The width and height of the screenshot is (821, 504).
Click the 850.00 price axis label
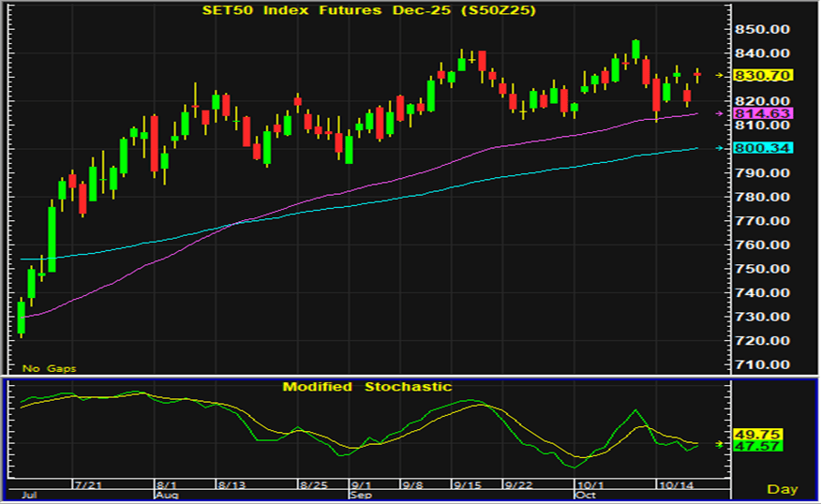click(x=765, y=29)
